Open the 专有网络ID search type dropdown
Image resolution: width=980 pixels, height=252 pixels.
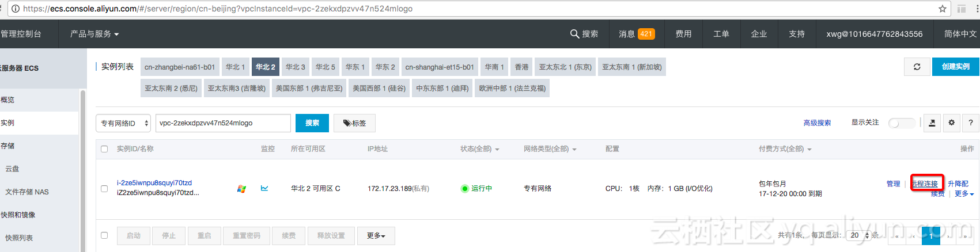point(123,123)
